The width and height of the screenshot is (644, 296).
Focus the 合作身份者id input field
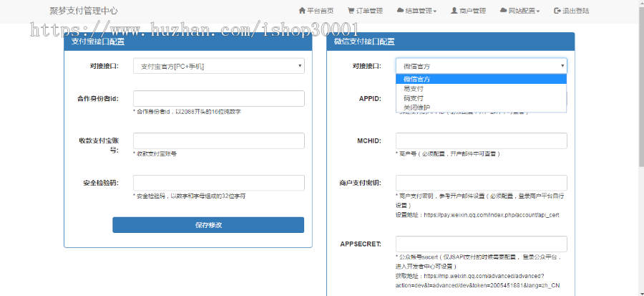tap(219, 99)
